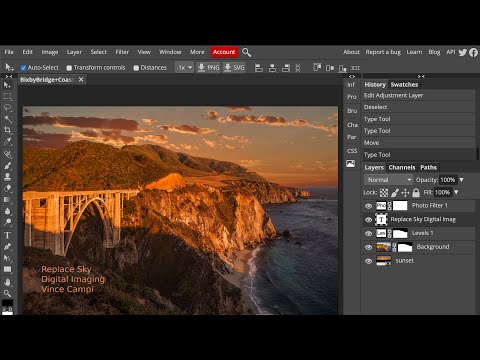Select the Zoom magnifier tool
The width and height of the screenshot is (480, 360).
coord(7,293)
